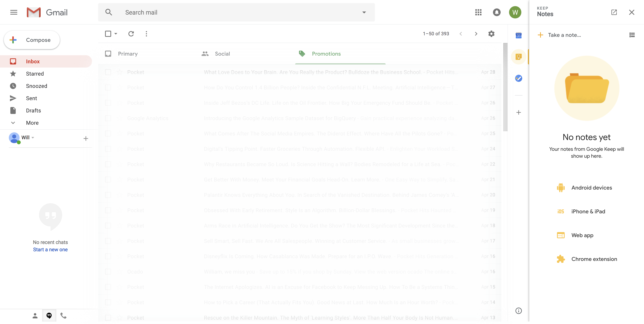Select the Pocket email dated Apr 28
The height and width of the screenshot is (324, 644).
tap(108, 72)
